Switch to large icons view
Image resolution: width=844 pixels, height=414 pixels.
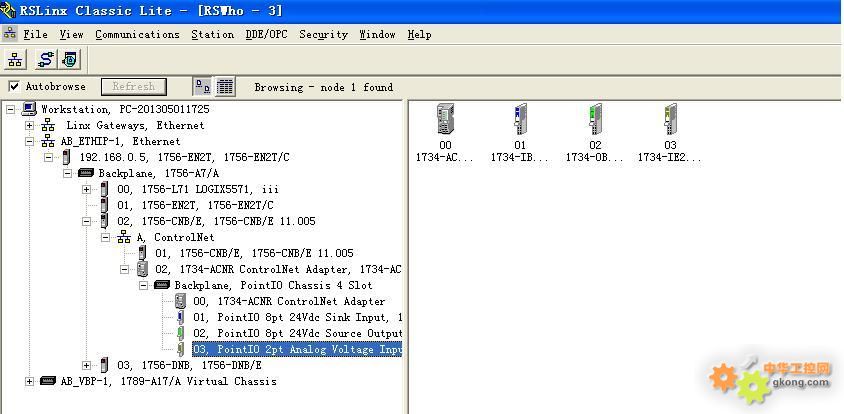[x=203, y=87]
